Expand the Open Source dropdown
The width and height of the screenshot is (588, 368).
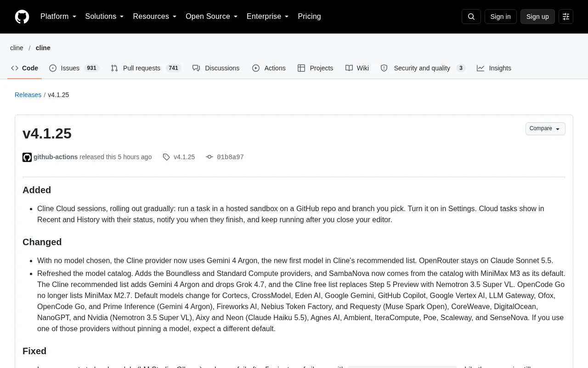coord(212,17)
